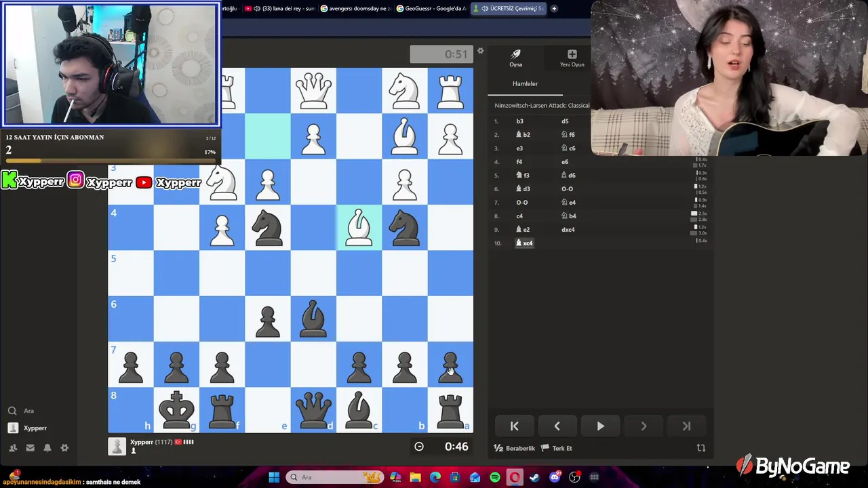Open File Explorer from the taskbar
This screenshot has width=868, height=488.
[x=415, y=477]
